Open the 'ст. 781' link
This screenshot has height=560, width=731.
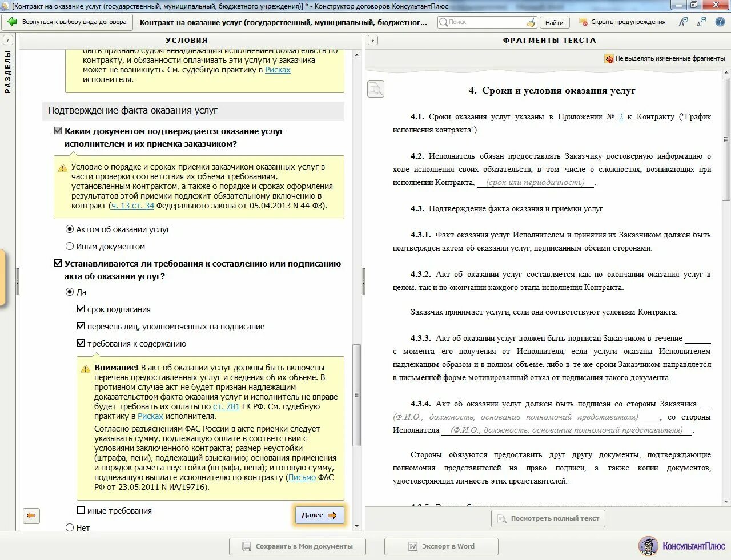[226, 406]
